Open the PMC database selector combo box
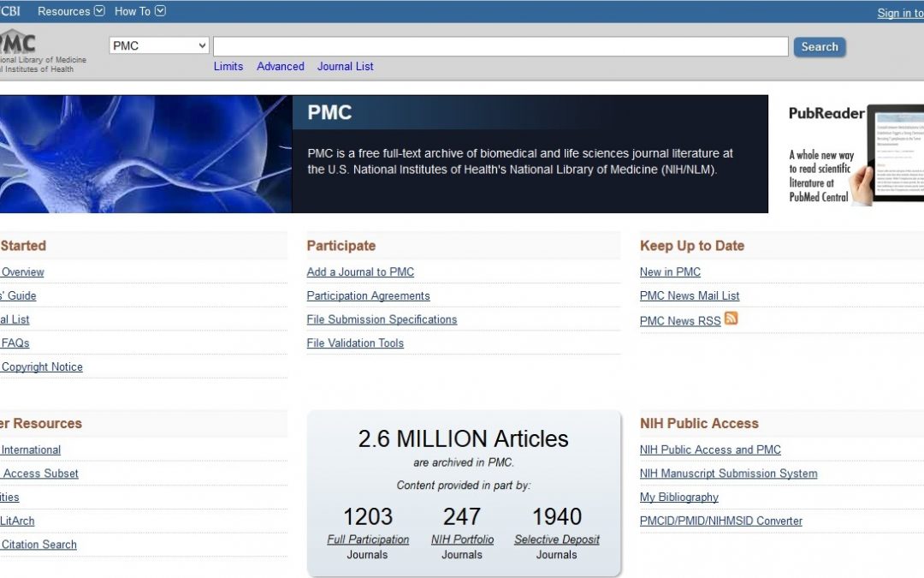This screenshot has height=578, width=924. tap(159, 45)
